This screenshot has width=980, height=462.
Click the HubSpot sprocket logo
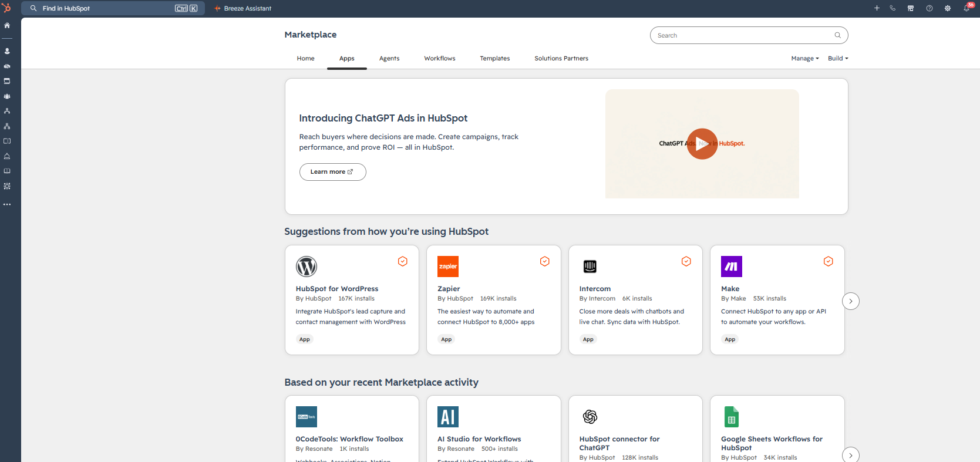point(6,8)
